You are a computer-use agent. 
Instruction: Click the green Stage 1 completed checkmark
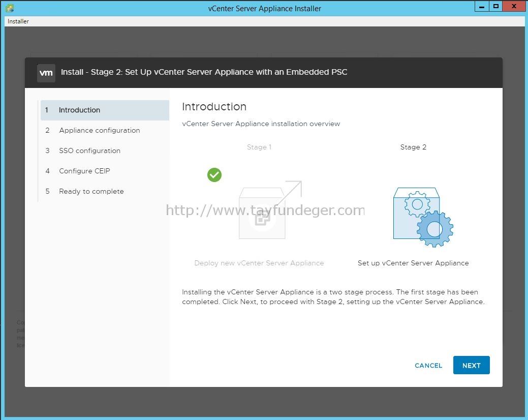(214, 175)
